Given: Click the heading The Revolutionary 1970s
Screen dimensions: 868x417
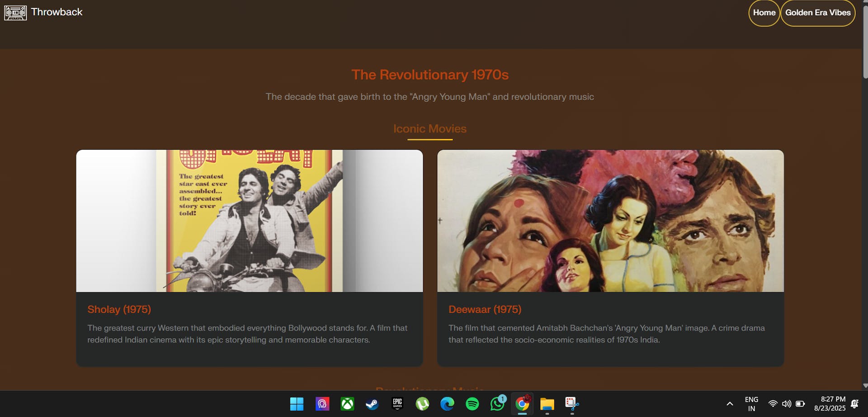Looking at the screenshot, I should pyautogui.click(x=430, y=75).
